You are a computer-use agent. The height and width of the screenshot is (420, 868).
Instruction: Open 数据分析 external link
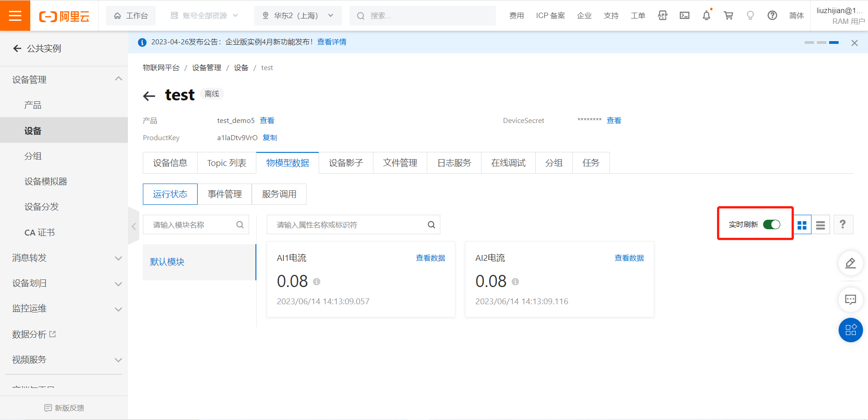click(34, 334)
